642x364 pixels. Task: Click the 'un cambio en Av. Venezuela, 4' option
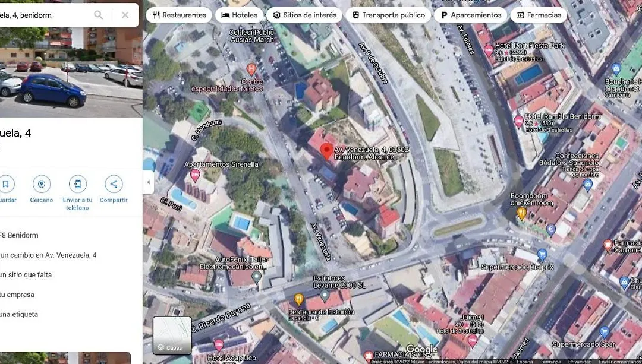pyautogui.click(x=48, y=255)
